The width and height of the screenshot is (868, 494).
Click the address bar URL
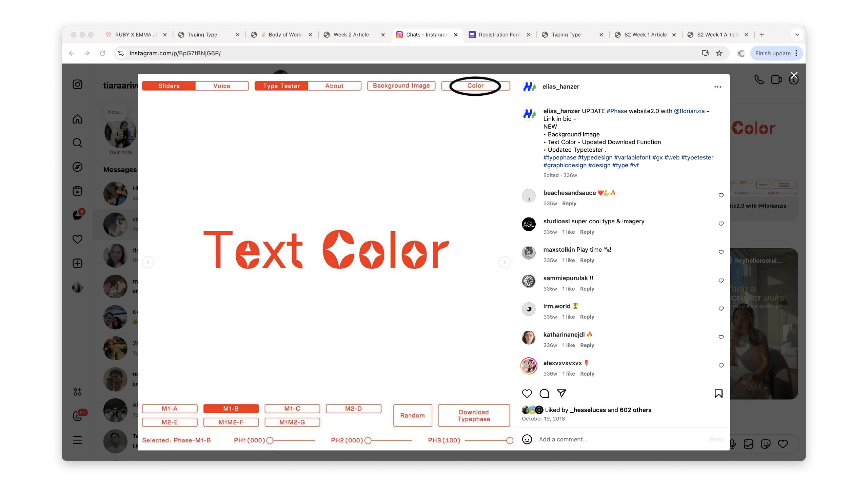(175, 53)
